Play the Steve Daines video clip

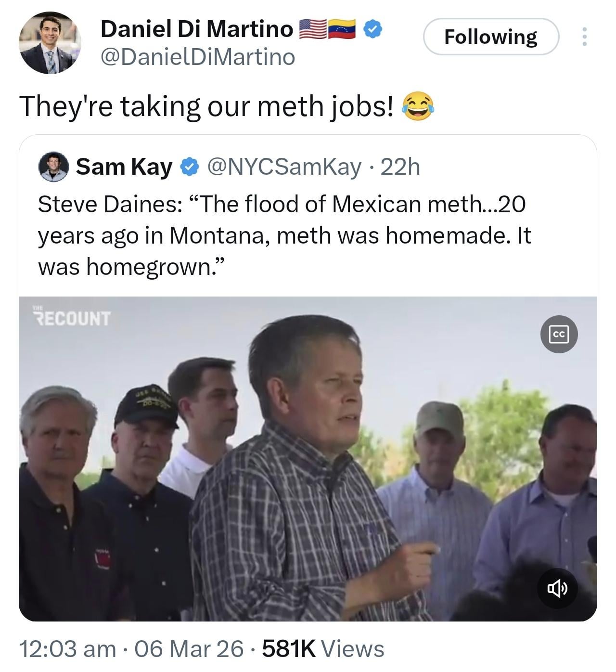pyautogui.click(x=308, y=458)
